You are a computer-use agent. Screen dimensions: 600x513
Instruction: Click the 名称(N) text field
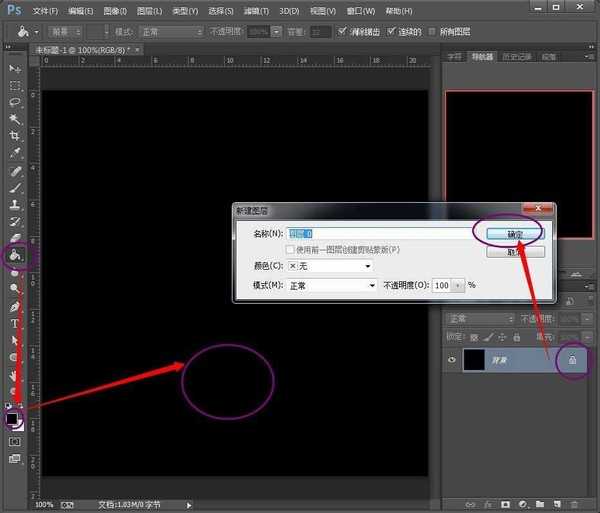click(380, 232)
